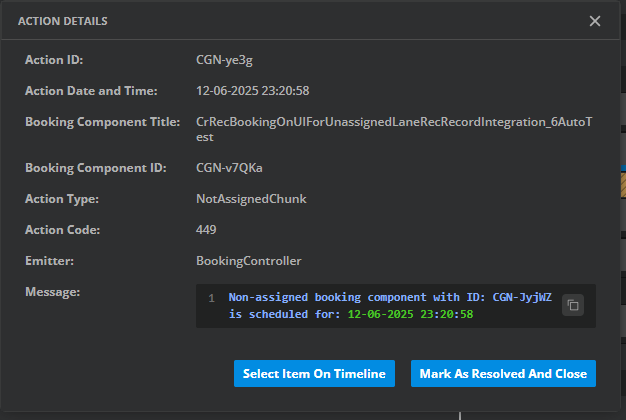Click the Action Code value 449

(x=206, y=230)
